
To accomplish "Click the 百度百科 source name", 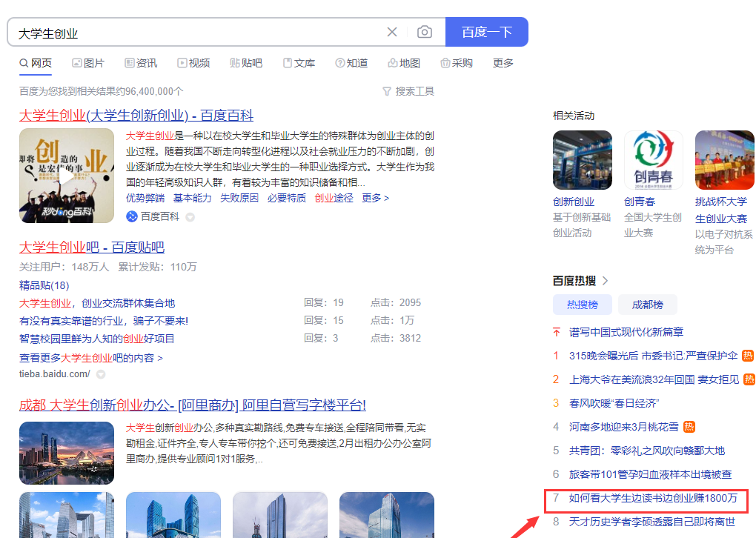I will coord(160,217).
